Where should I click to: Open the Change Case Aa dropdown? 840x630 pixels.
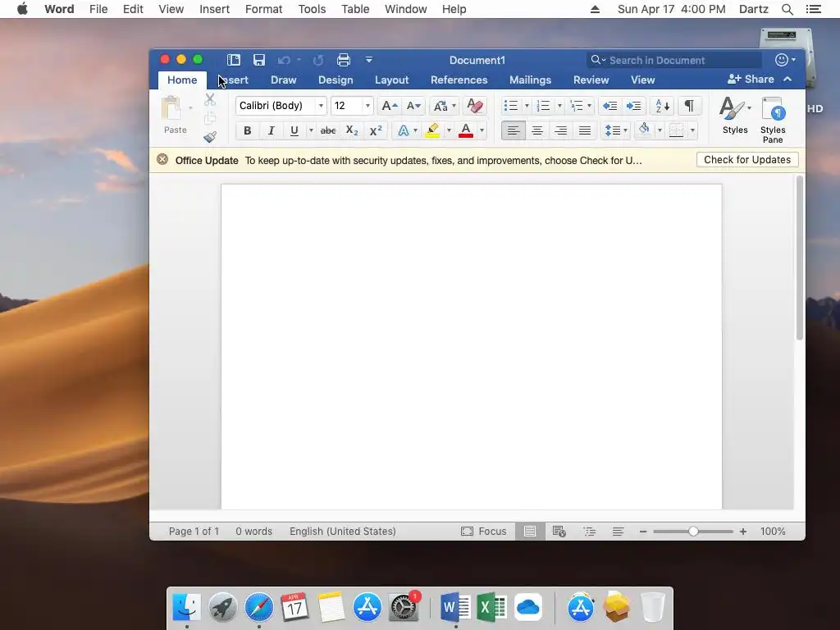pyautogui.click(x=444, y=106)
